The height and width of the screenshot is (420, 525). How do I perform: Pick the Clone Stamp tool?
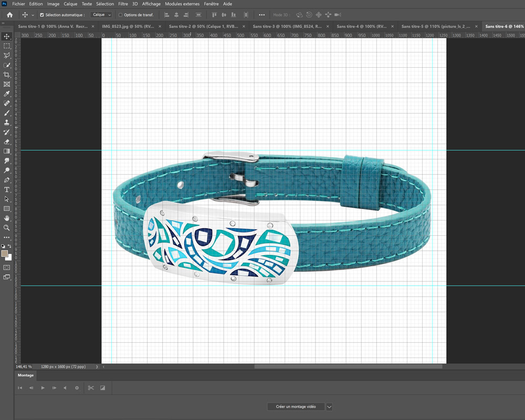coord(7,122)
